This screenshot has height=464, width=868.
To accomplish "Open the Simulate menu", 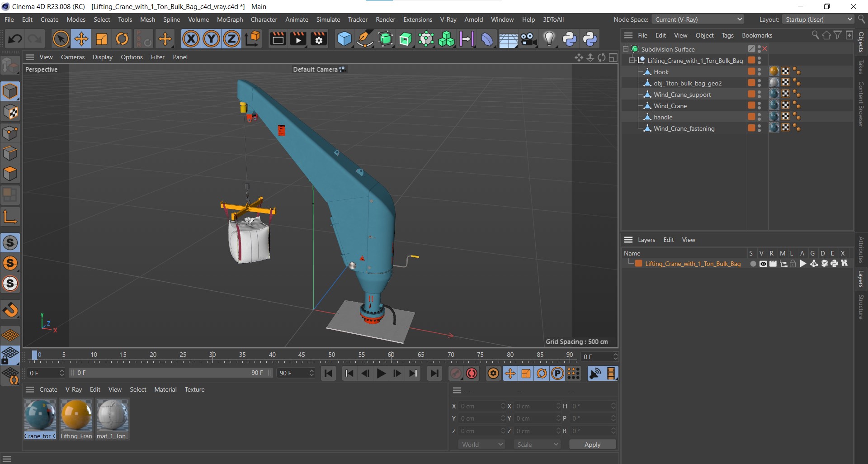I will [x=328, y=19].
